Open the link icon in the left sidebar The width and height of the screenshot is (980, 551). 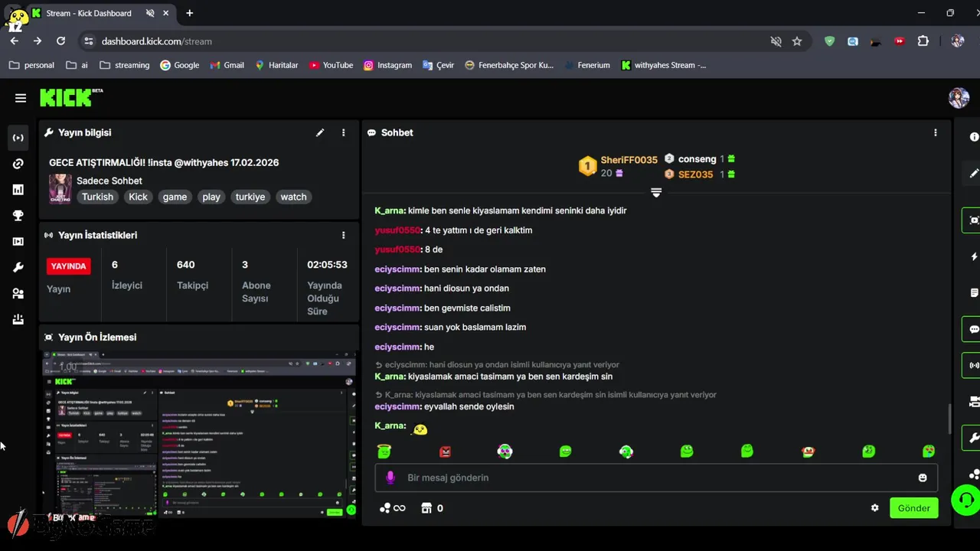[18, 164]
